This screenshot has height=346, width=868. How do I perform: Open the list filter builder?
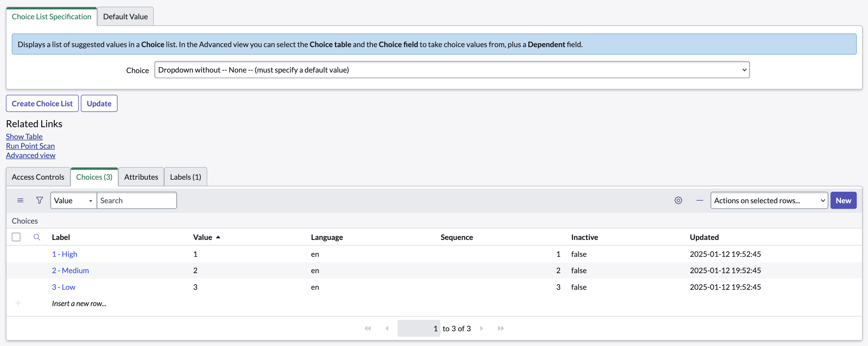pos(39,200)
